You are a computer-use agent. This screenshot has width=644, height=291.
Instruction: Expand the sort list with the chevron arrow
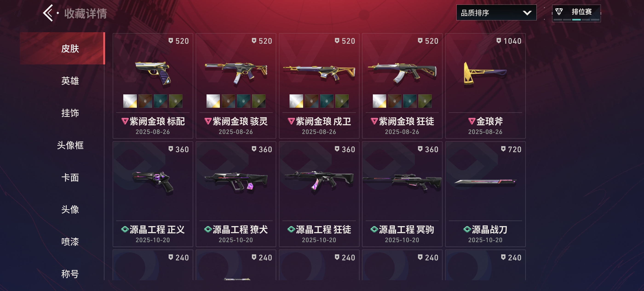click(527, 13)
